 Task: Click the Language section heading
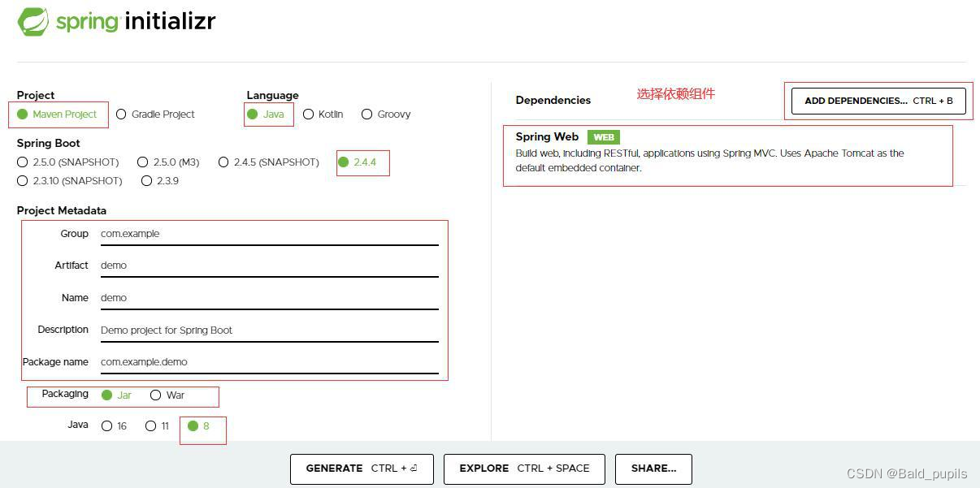273,95
